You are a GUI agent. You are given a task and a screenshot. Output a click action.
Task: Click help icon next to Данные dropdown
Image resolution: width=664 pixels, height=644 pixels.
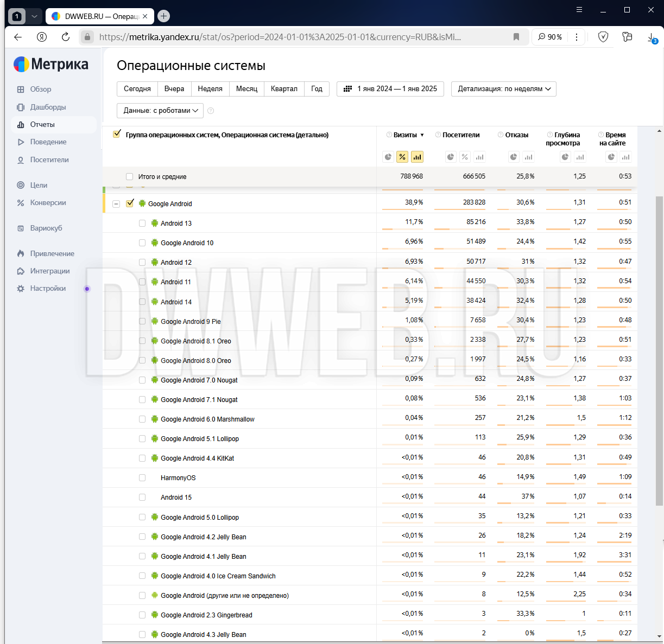(x=211, y=111)
